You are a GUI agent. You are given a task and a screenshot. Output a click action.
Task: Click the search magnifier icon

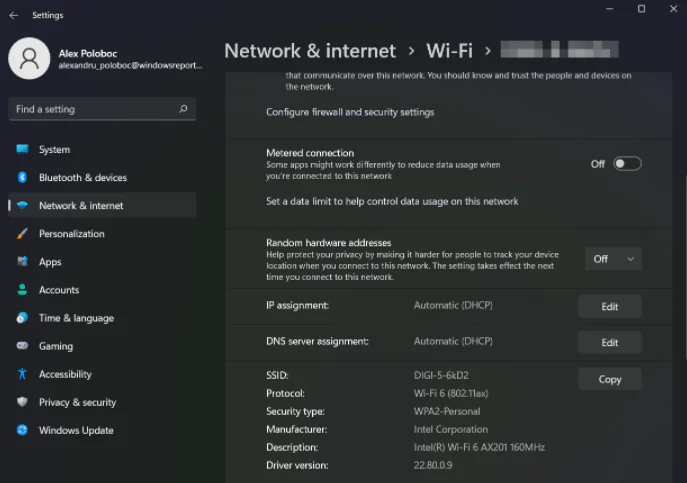(x=183, y=109)
